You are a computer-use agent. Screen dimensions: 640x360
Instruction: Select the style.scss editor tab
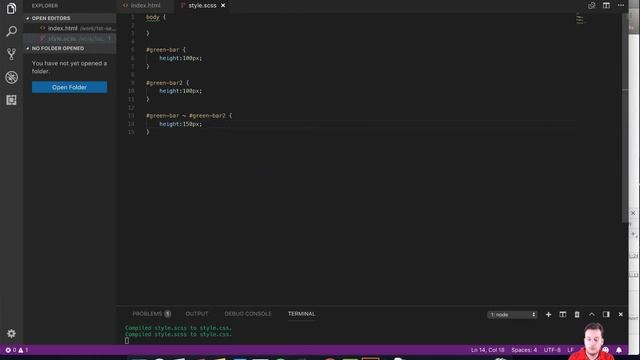tap(202, 5)
